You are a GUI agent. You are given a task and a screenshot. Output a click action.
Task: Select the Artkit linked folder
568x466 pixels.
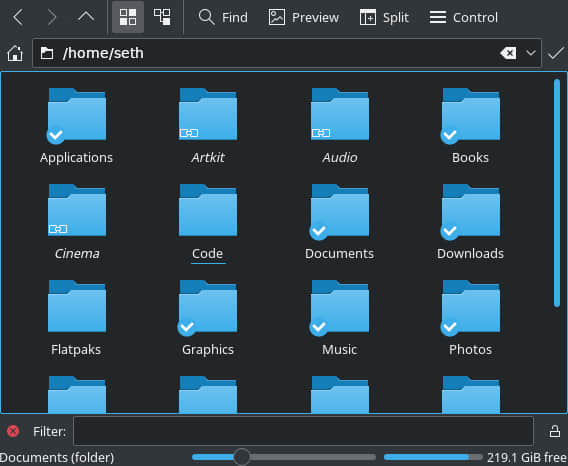click(x=208, y=126)
